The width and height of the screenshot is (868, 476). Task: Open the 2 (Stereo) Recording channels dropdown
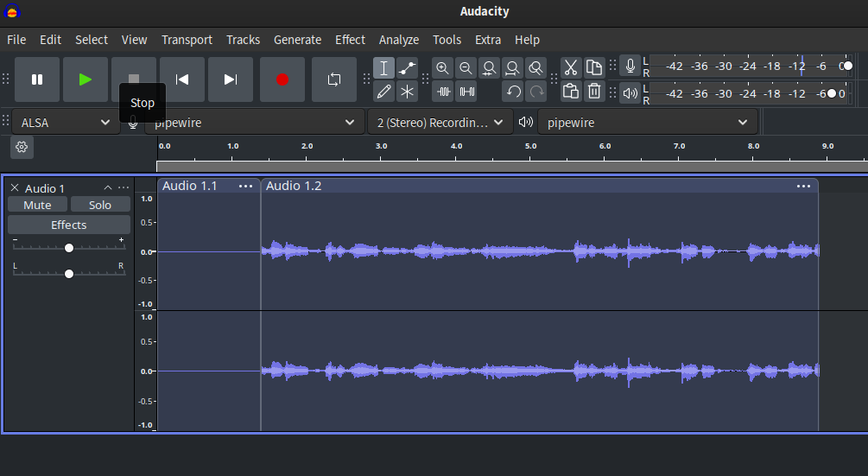point(440,123)
